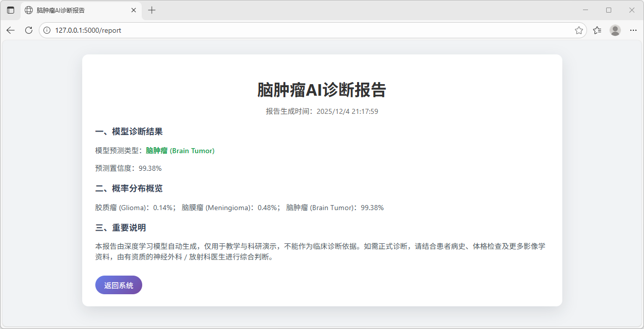View site information icon in address bar
Viewport: 644px width, 329px height.
coord(47,30)
